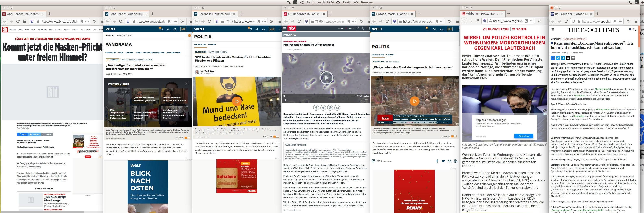
Task: Select the Wirbel um Polizei-Kontrolle tab
Action: tap(483, 14)
